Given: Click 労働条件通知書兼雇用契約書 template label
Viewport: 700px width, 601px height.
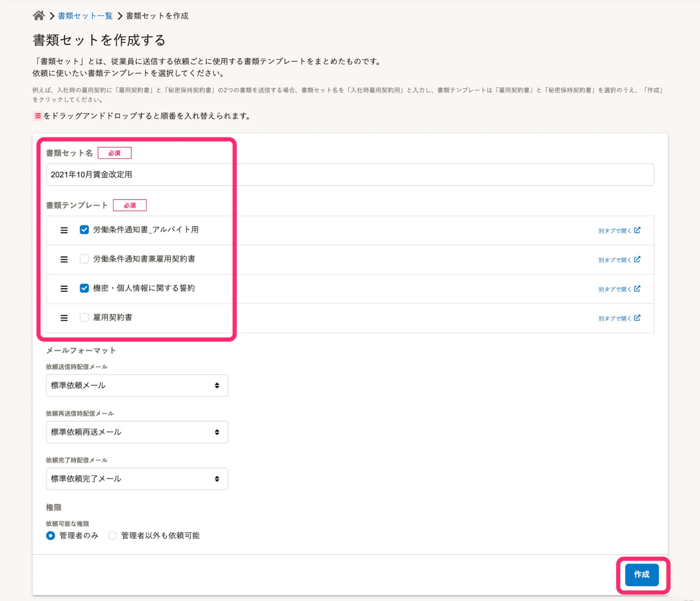Looking at the screenshot, I should point(144,259).
